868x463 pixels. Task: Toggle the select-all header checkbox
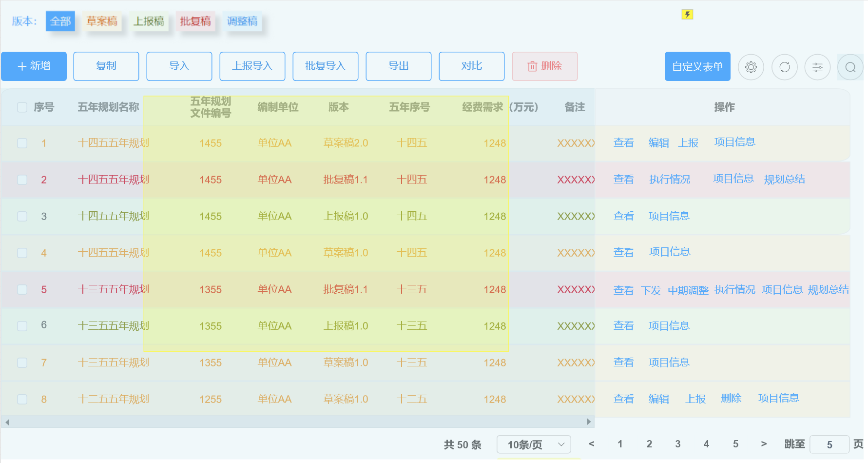click(x=22, y=107)
